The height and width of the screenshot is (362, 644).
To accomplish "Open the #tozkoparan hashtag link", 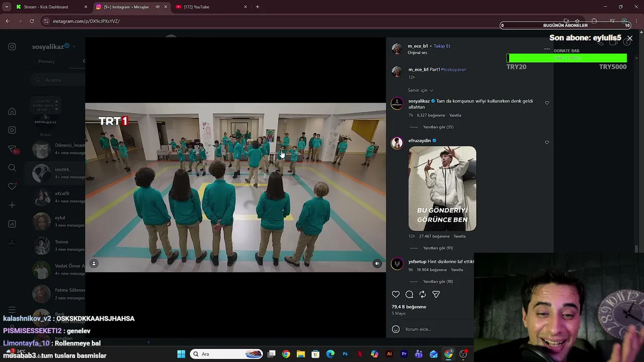I will coord(454,70).
